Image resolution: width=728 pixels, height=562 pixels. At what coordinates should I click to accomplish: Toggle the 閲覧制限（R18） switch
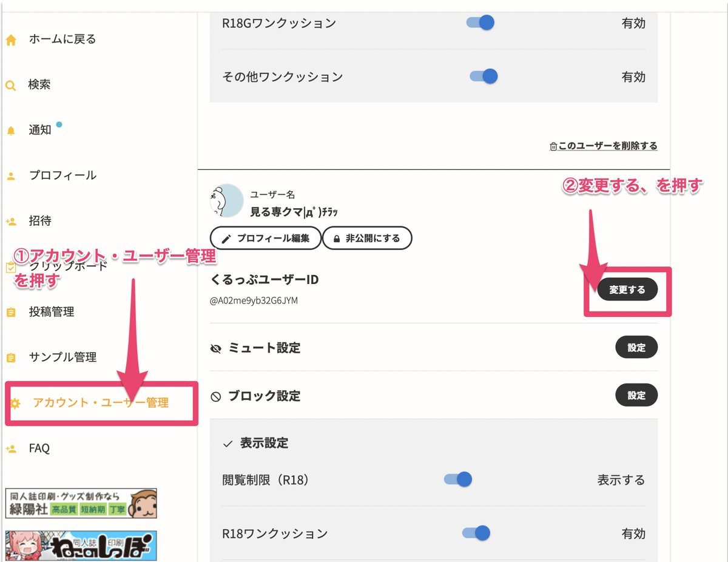pyautogui.click(x=458, y=479)
